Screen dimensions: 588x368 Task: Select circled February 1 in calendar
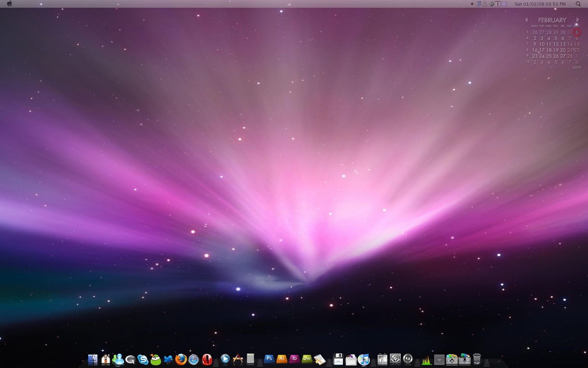click(x=577, y=32)
